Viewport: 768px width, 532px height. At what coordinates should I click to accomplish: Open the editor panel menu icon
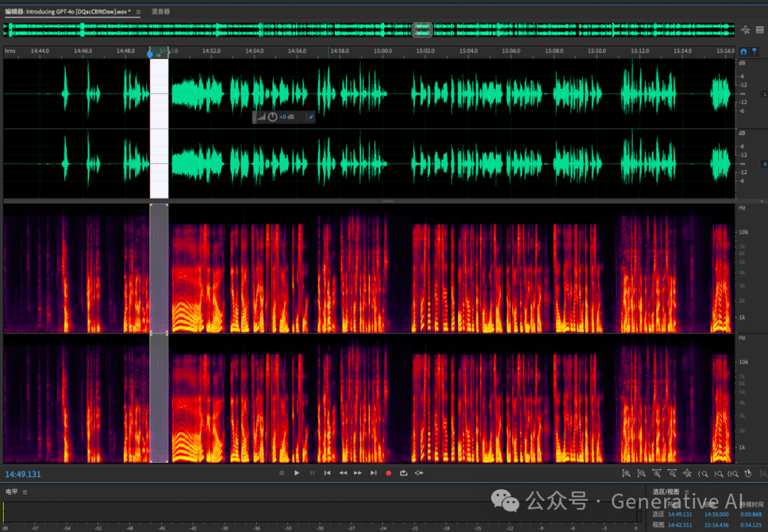tap(138, 12)
